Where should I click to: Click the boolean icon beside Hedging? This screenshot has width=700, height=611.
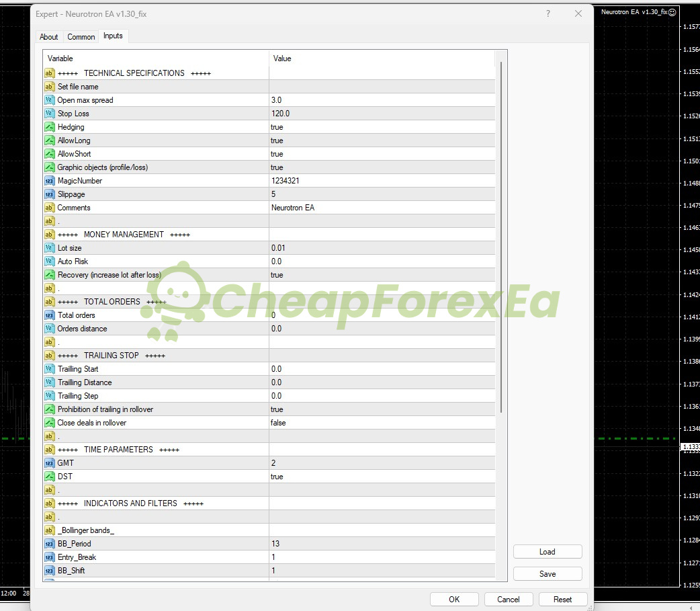point(50,127)
